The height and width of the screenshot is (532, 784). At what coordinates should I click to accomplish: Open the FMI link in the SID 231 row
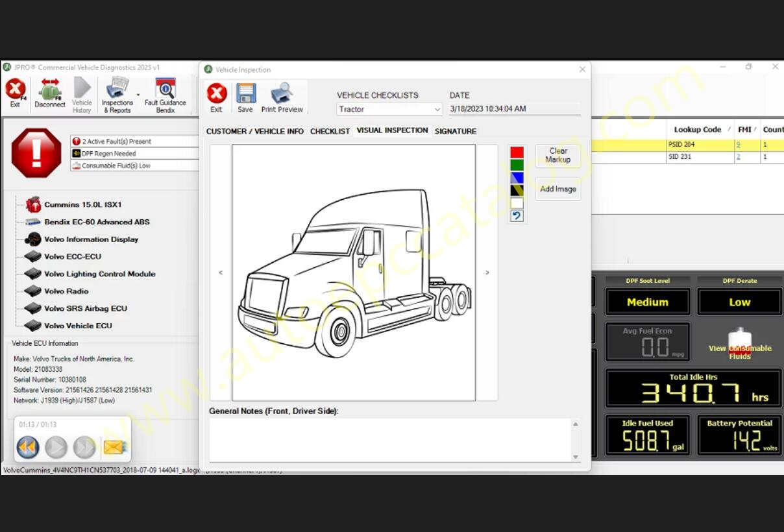pos(739,157)
